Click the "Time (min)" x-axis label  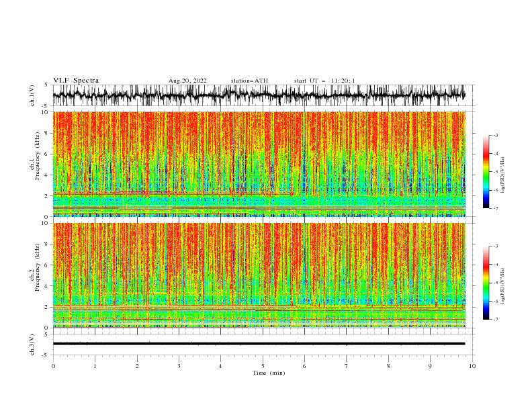pyautogui.click(x=269, y=373)
